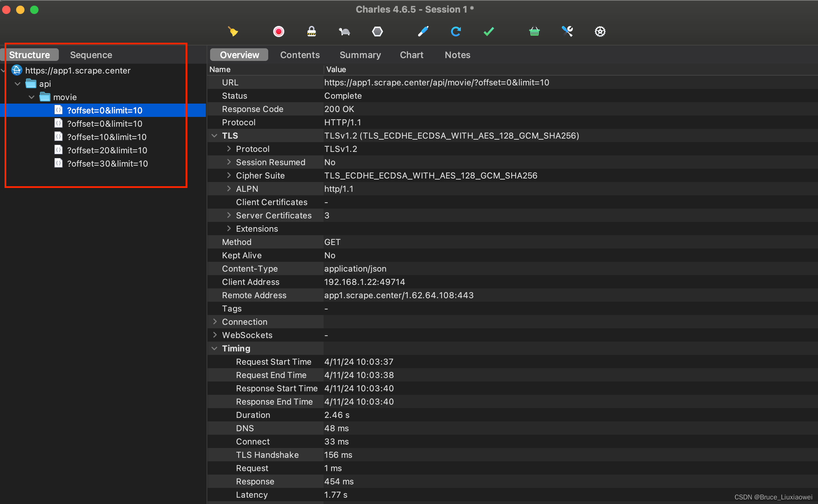Click the broom clear session icon
Screen dimensions: 818x504
click(x=233, y=31)
